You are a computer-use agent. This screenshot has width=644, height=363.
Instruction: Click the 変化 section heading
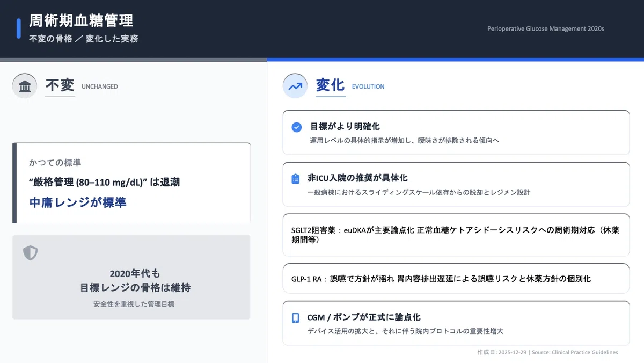coord(330,85)
